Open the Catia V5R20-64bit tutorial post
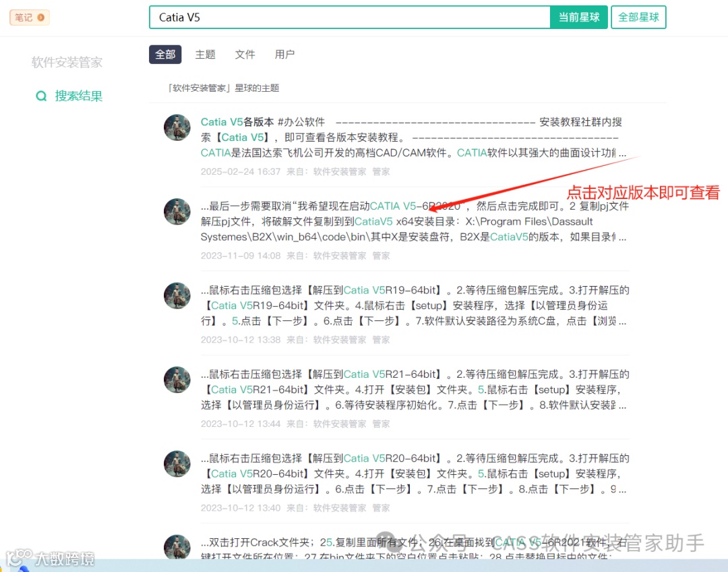The height and width of the screenshot is (572, 728). point(415,474)
